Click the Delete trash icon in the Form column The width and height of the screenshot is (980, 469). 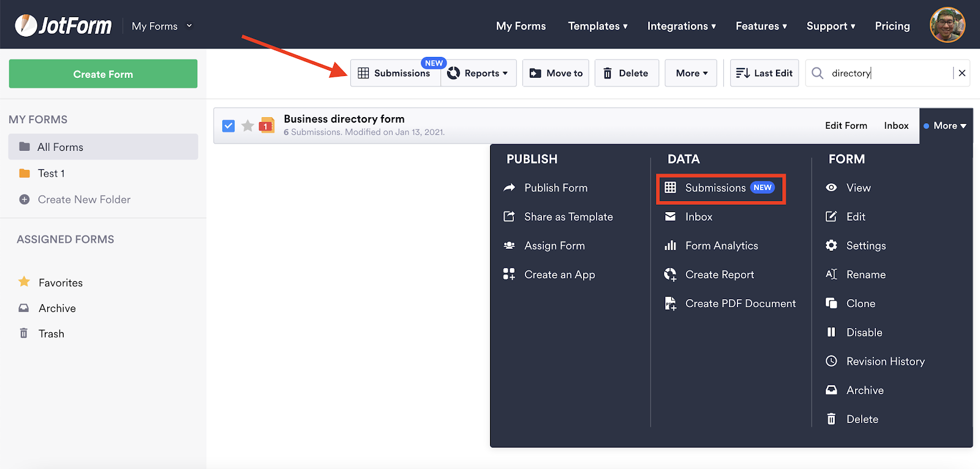pyautogui.click(x=831, y=419)
